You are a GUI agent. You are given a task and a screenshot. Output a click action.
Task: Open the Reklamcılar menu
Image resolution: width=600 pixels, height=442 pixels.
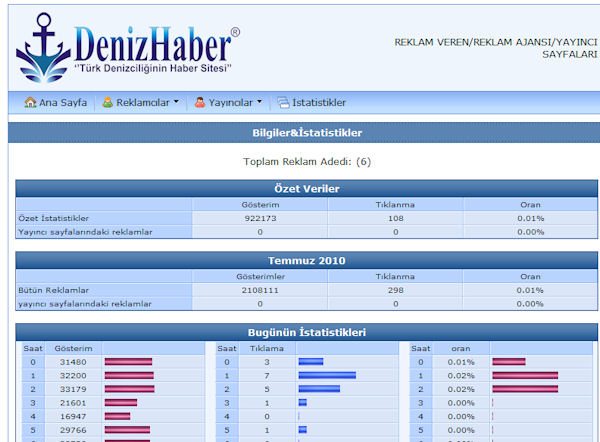coord(142,103)
